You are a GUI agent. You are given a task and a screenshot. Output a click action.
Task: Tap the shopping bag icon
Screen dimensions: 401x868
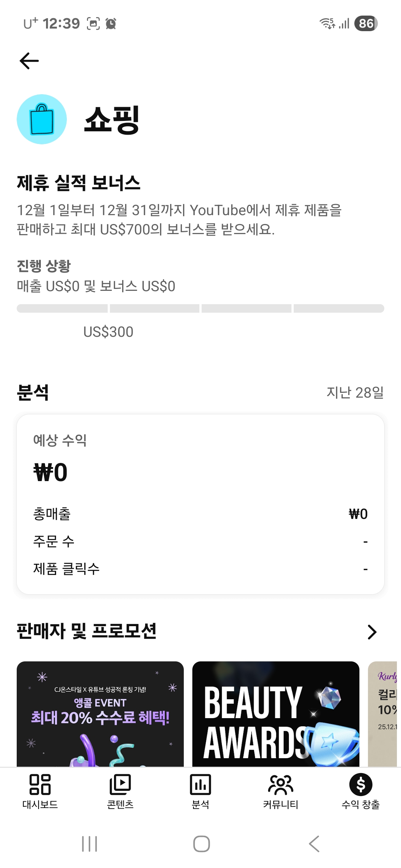click(42, 119)
